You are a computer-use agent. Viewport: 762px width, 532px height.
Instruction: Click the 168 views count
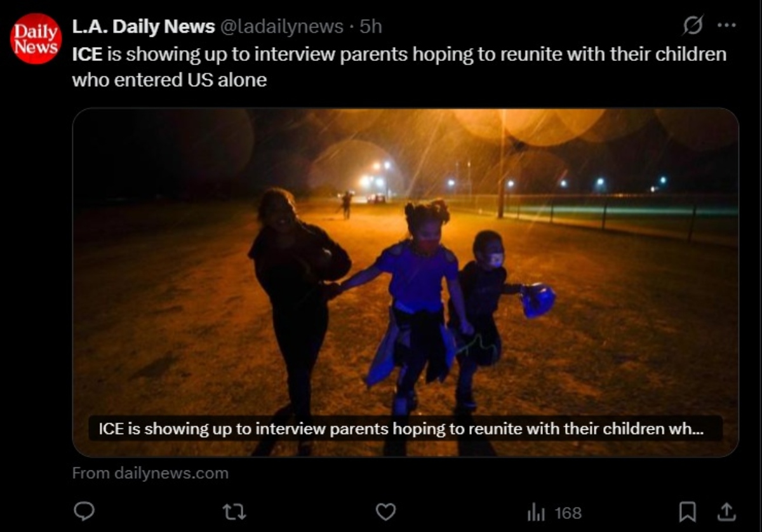tap(568, 512)
